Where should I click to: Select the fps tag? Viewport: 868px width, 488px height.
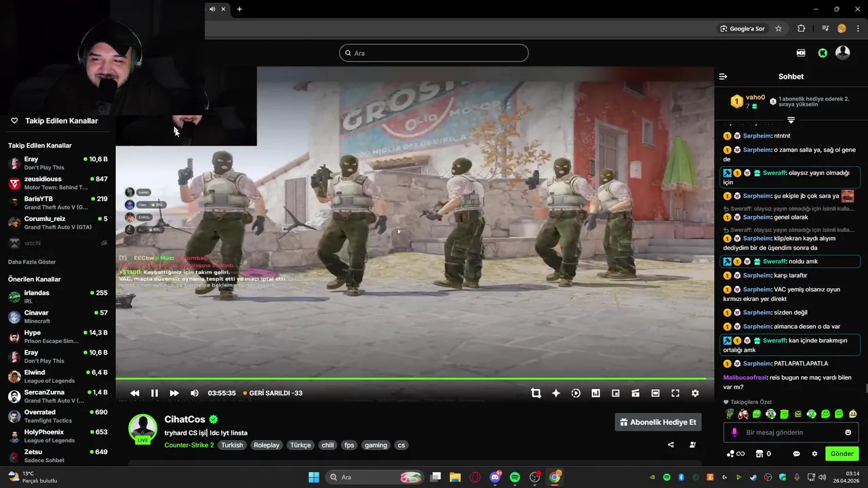click(349, 445)
